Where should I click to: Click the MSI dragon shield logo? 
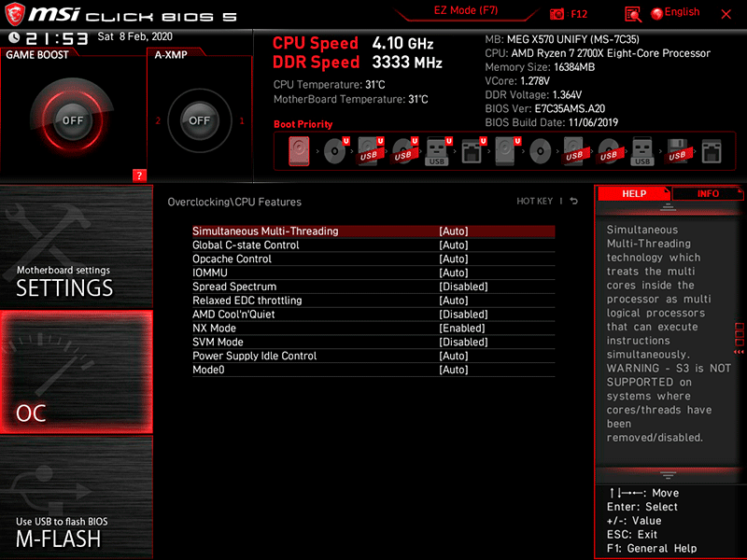coord(15,14)
